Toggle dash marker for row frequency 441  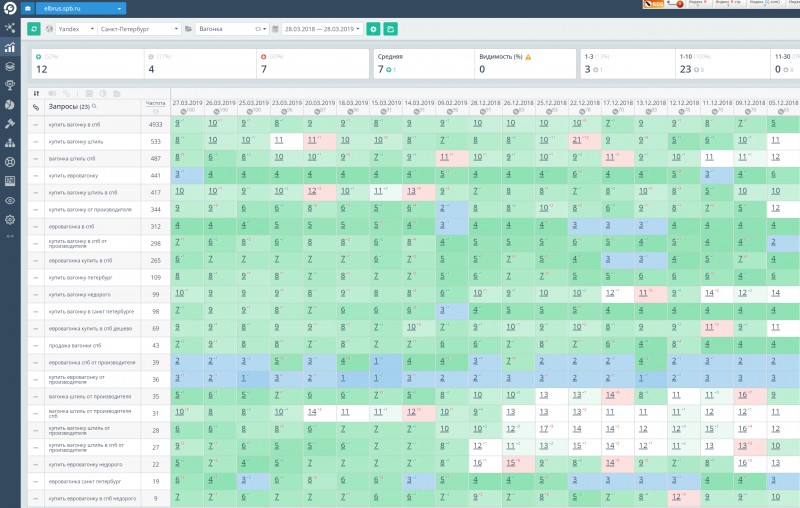(36, 175)
